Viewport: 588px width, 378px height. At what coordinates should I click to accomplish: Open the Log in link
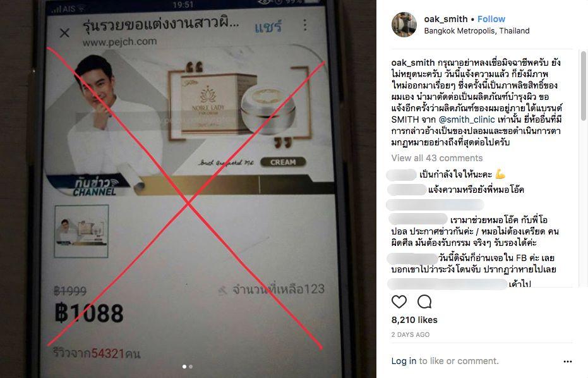click(x=404, y=361)
